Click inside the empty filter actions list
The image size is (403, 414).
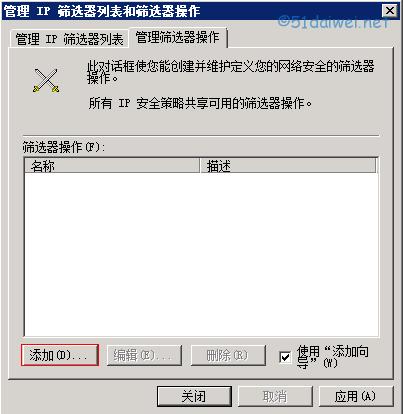201,254
